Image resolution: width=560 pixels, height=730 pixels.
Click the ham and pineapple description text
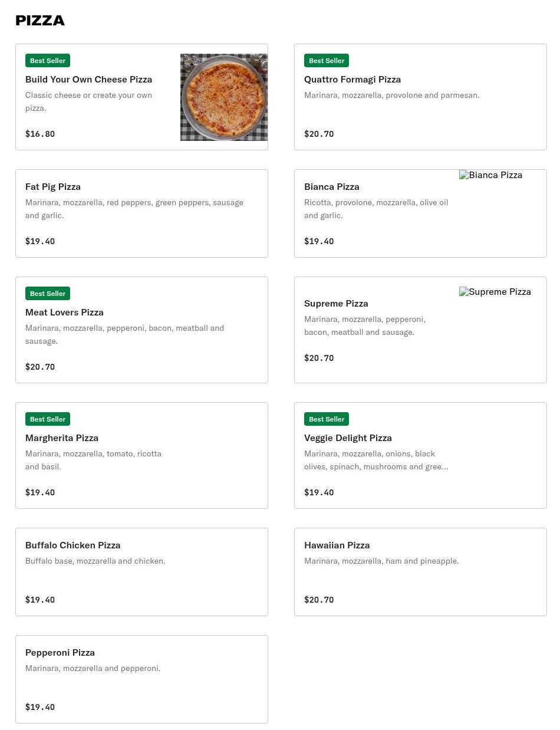(381, 561)
